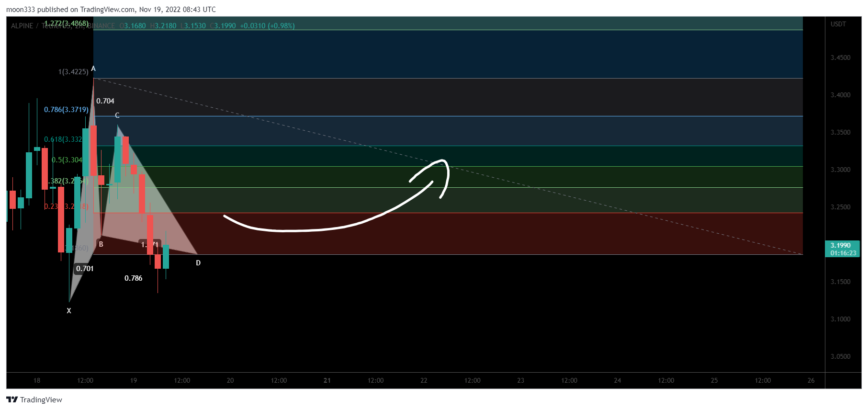Click the 12:00 label between 25 and 26
This screenshot has width=868, height=410.
click(763, 380)
